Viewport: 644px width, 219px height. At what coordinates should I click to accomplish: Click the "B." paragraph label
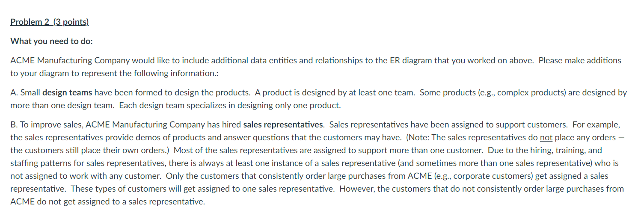[x=14, y=124]
